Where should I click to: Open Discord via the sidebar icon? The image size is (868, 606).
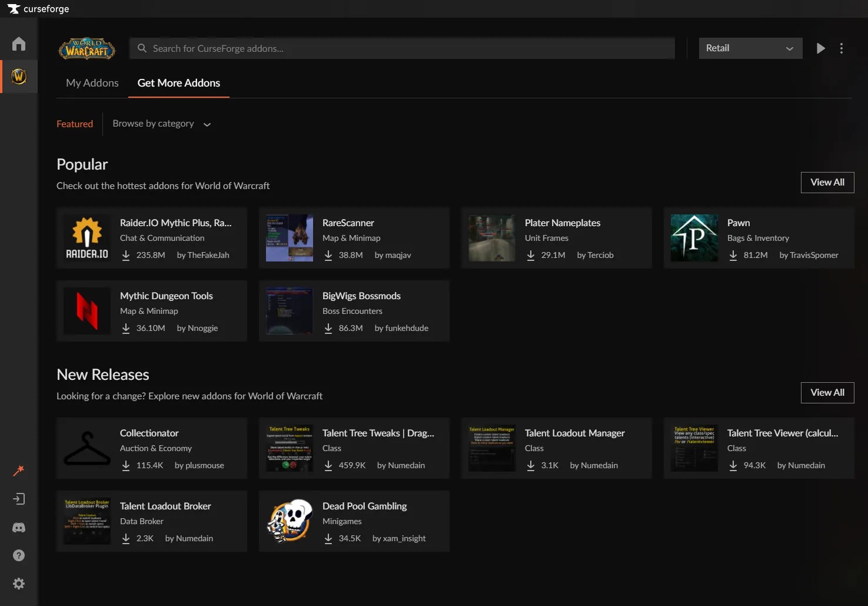[18, 527]
